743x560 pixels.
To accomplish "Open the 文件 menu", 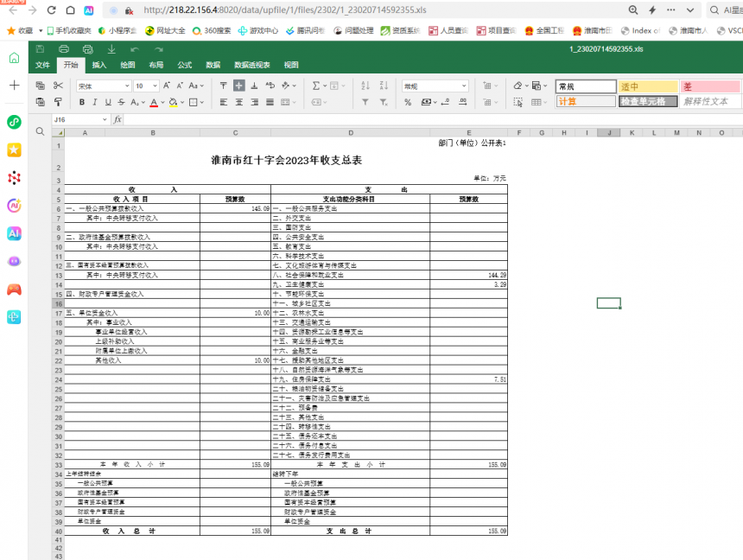I will (42, 65).
